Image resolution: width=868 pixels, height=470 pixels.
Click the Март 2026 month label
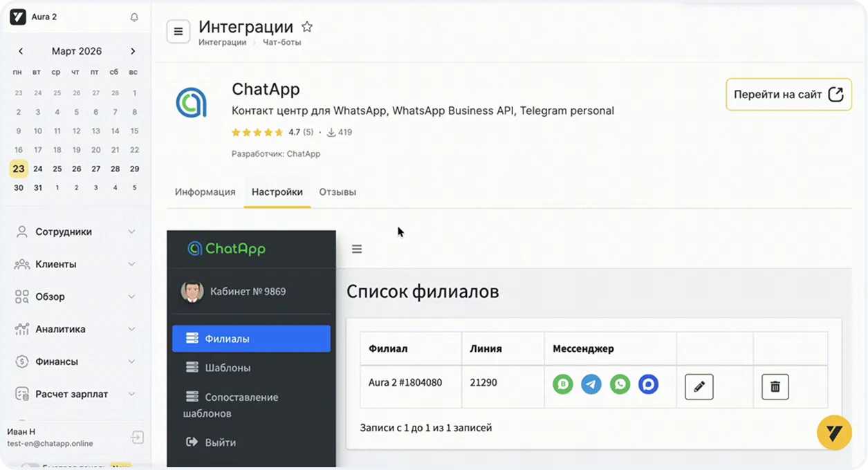point(77,51)
